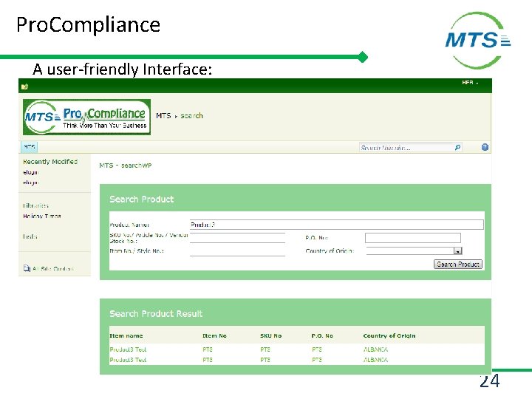Click the P.O. No column header
Image resolution: width=532 pixels, height=399 pixels.
click(322, 335)
